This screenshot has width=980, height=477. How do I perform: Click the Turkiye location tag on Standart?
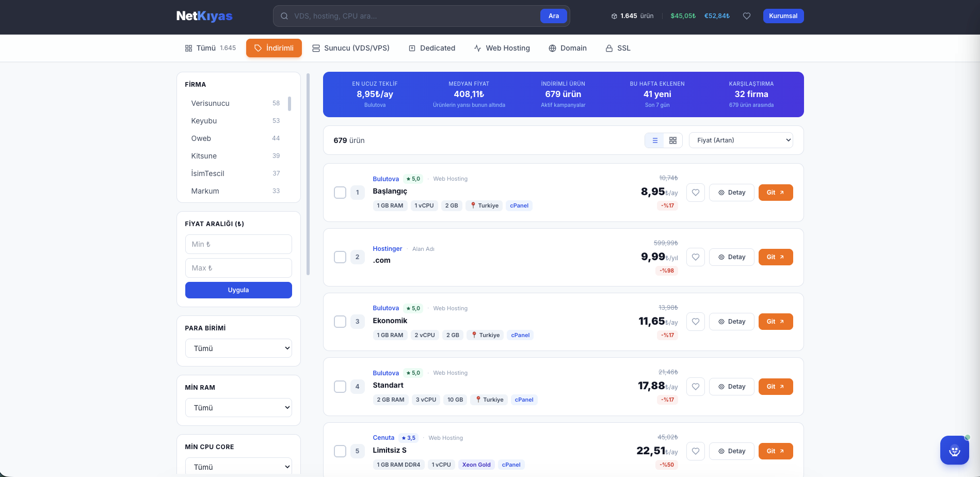point(489,400)
